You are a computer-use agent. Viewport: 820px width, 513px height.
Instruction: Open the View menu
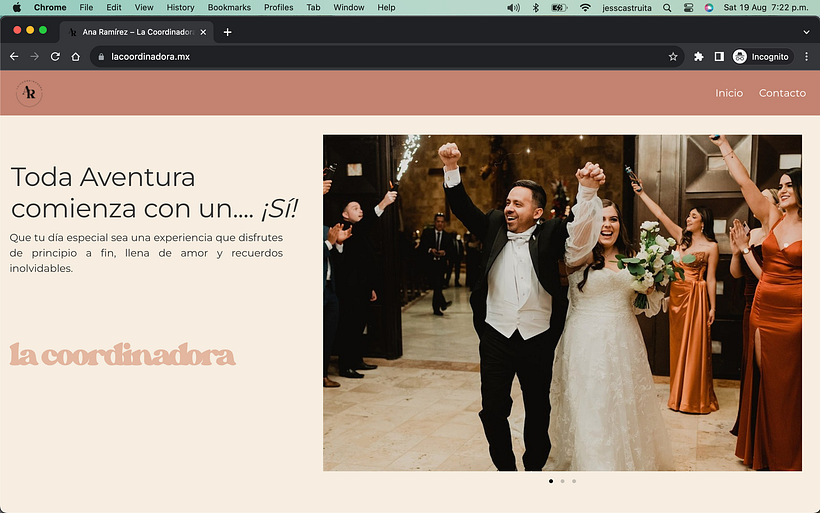pos(144,7)
